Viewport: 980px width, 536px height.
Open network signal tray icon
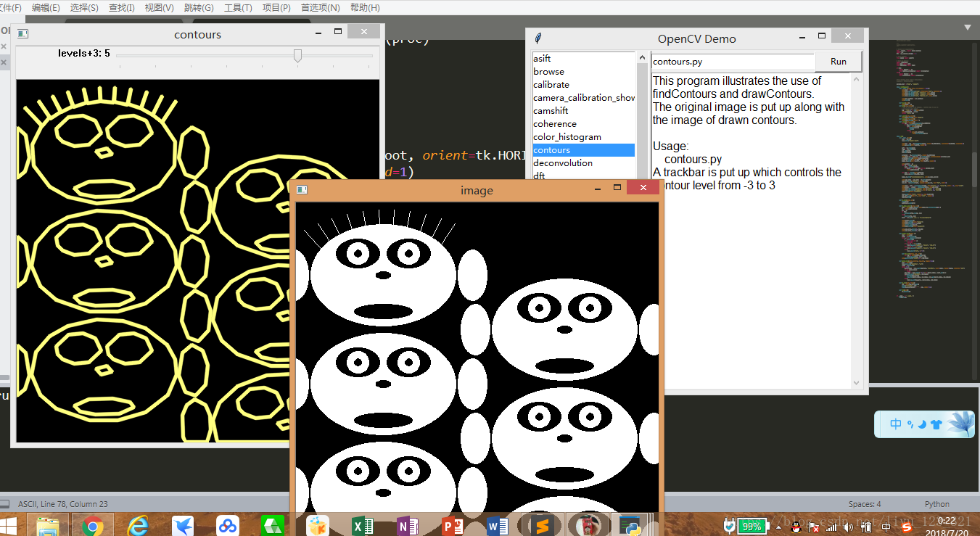click(x=831, y=527)
